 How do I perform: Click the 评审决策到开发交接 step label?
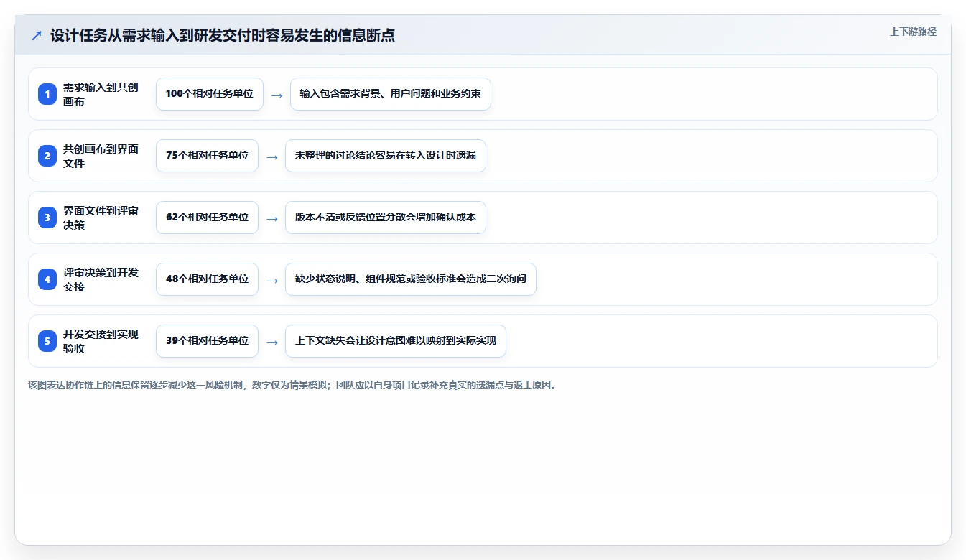pos(101,279)
